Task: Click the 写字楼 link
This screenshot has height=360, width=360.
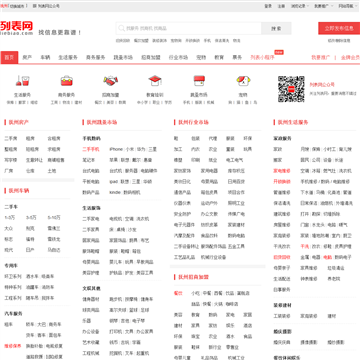Action: point(11,160)
